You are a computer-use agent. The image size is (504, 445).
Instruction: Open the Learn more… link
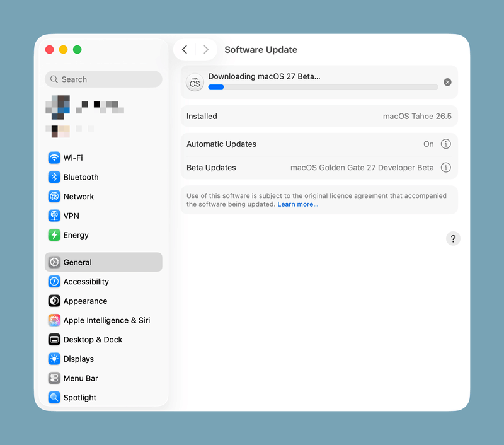coord(298,204)
